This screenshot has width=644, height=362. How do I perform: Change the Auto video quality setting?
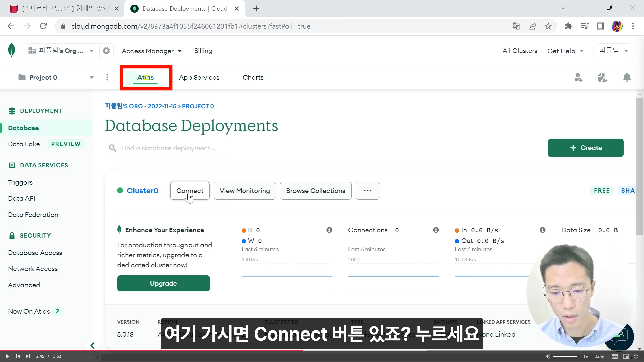tap(600, 357)
